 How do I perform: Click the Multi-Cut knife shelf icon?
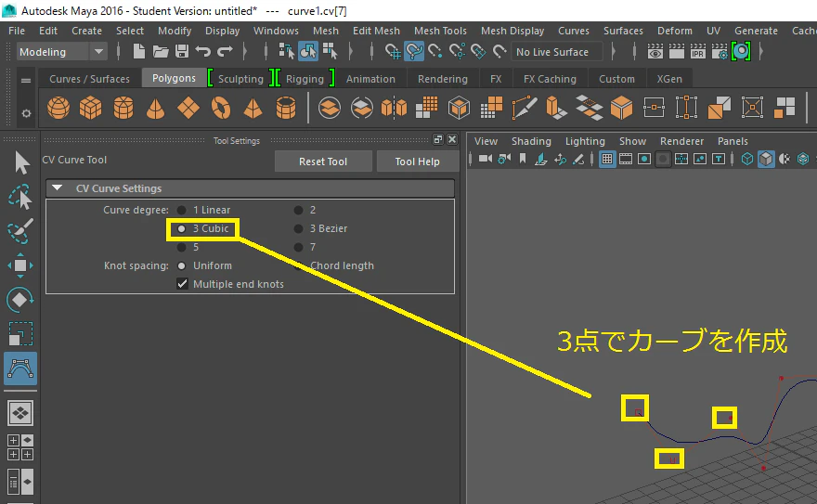click(525, 109)
